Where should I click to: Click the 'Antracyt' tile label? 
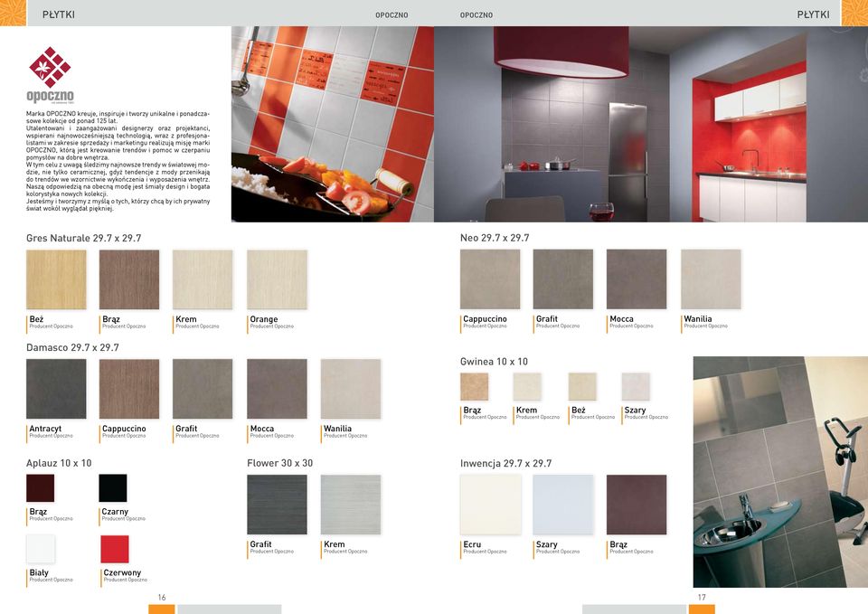45,429
